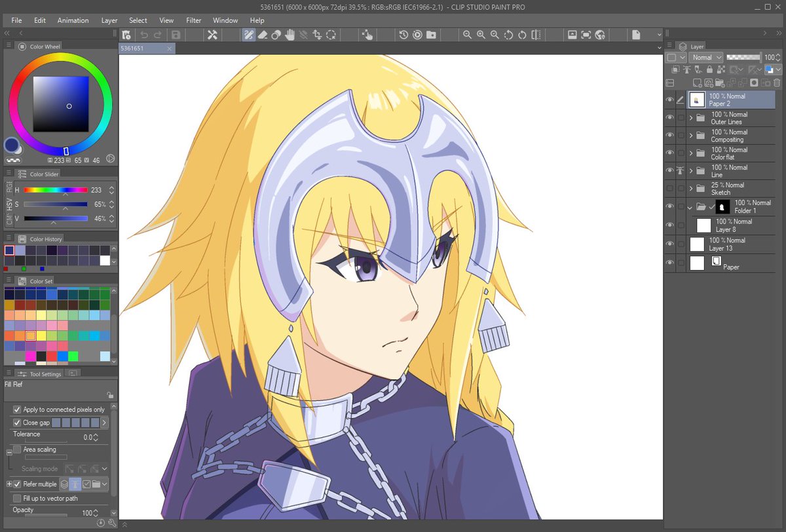Click the New document page icon
This screenshot has height=532, width=786.
tap(636, 35)
